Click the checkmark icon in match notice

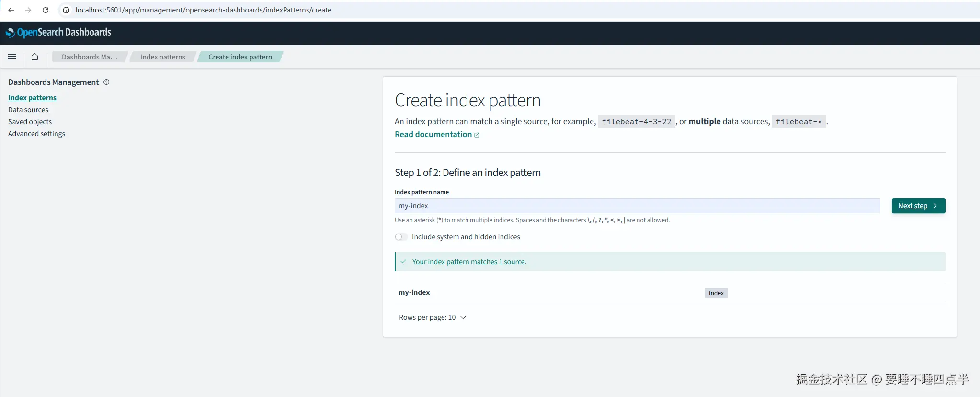403,262
